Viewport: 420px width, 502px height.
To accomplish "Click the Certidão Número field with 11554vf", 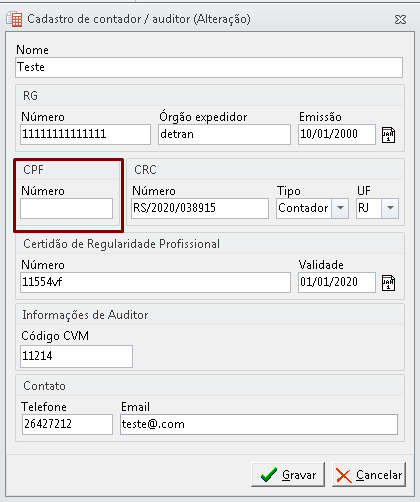I will 155,283.
